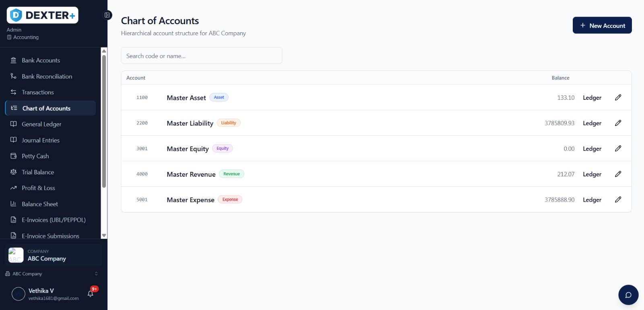Edit Master Equity using the pencil icon
Image resolution: width=644 pixels, height=310 pixels.
pyautogui.click(x=618, y=149)
